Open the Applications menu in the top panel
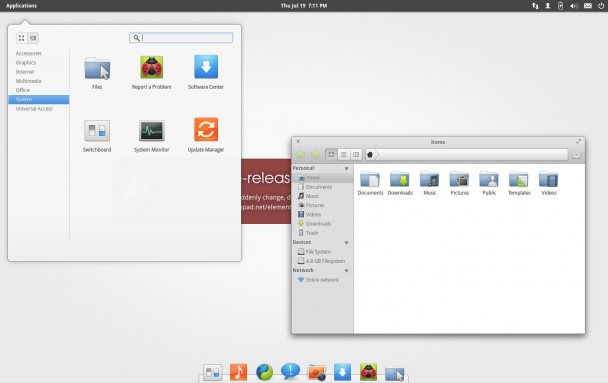 [21, 6]
